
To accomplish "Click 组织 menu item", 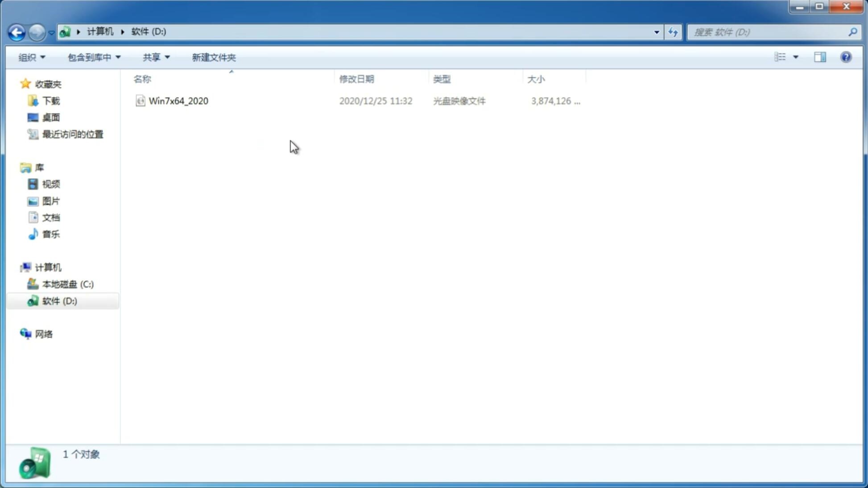I will coord(32,57).
